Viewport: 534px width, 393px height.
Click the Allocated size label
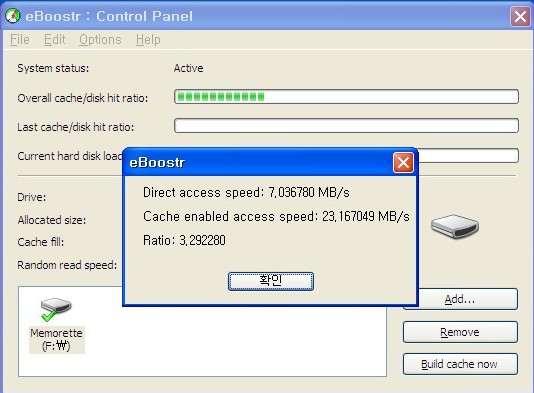52,220
